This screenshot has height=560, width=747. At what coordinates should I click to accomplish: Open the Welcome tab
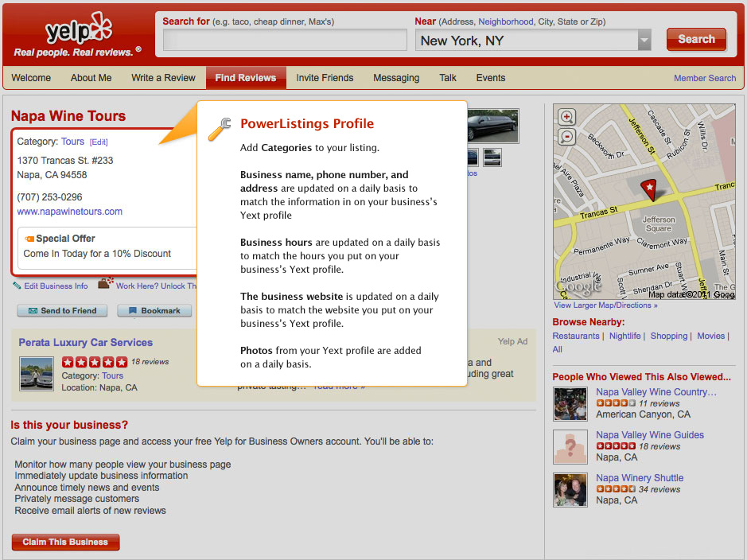click(31, 78)
